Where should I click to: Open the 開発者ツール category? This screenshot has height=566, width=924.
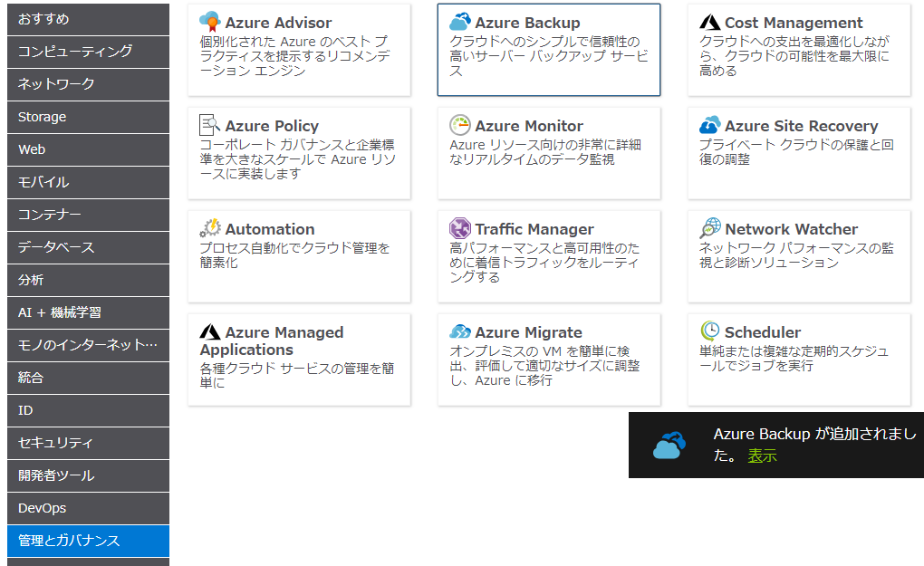89,475
